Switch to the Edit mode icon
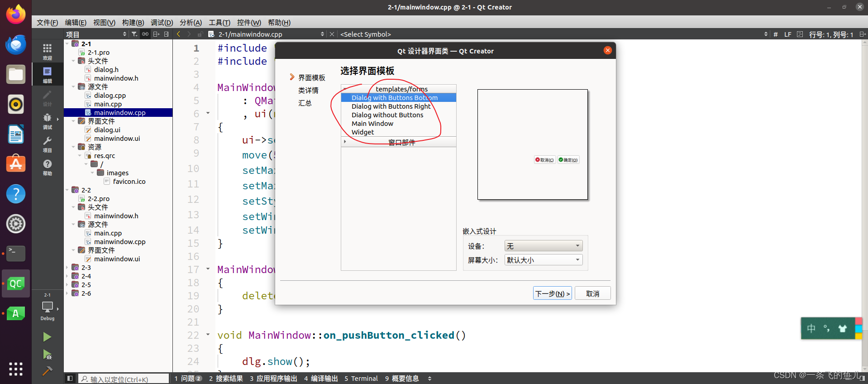The height and width of the screenshot is (384, 868). [x=48, y=74]
